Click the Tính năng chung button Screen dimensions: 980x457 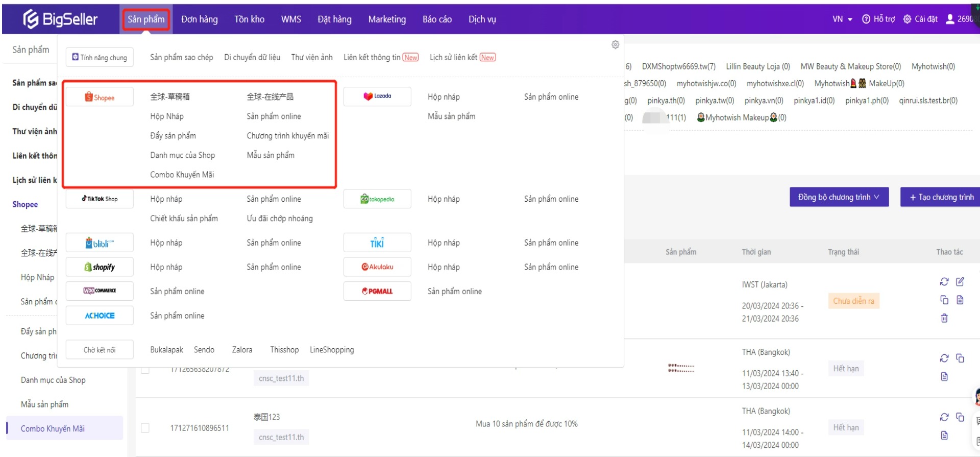(100, 57)
